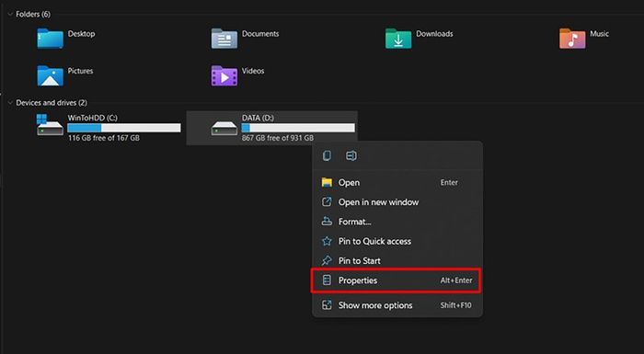644x354 pixels.
Task: Click the rename icon in context menu
Action: tap(351, 155)
